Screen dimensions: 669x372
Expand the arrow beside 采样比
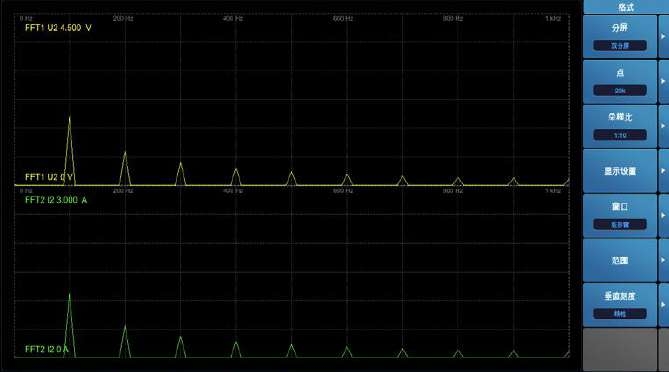[664, 126]
